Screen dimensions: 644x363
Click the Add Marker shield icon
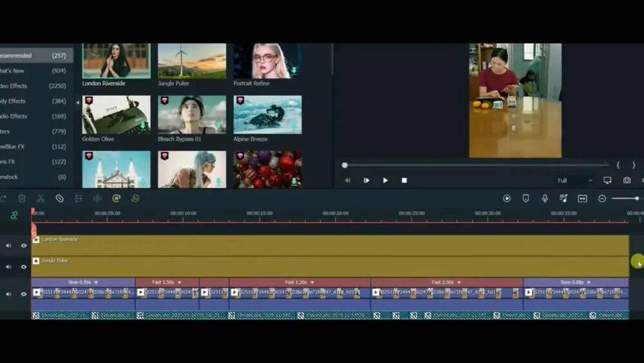(526, 199)
